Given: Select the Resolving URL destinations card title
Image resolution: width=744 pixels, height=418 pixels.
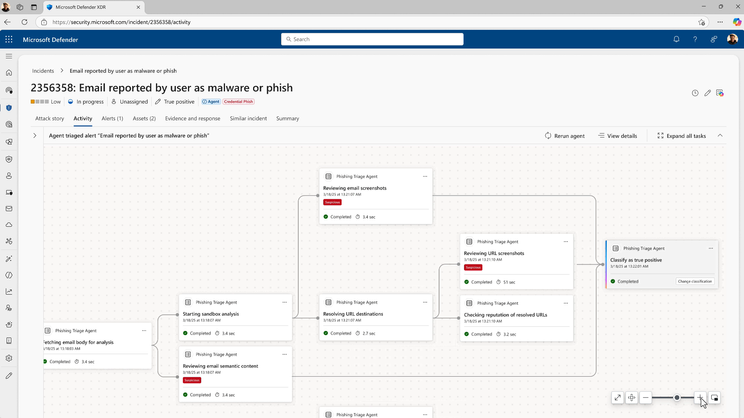Looking at the screenshot, I should 353,314.
